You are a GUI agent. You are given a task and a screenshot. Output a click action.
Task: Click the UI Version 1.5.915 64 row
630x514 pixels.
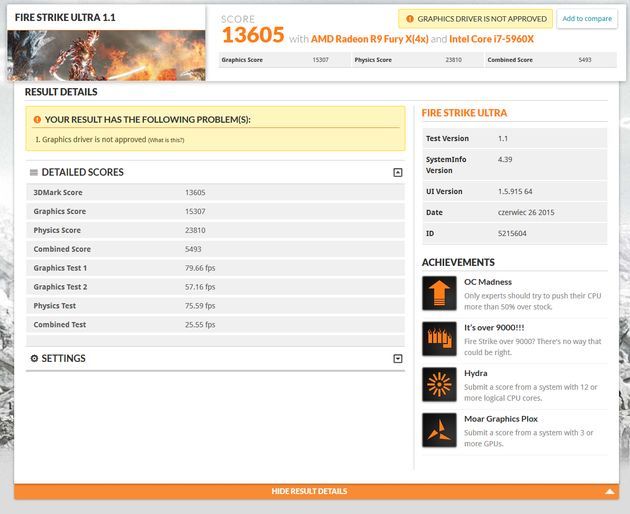(515, 191)
